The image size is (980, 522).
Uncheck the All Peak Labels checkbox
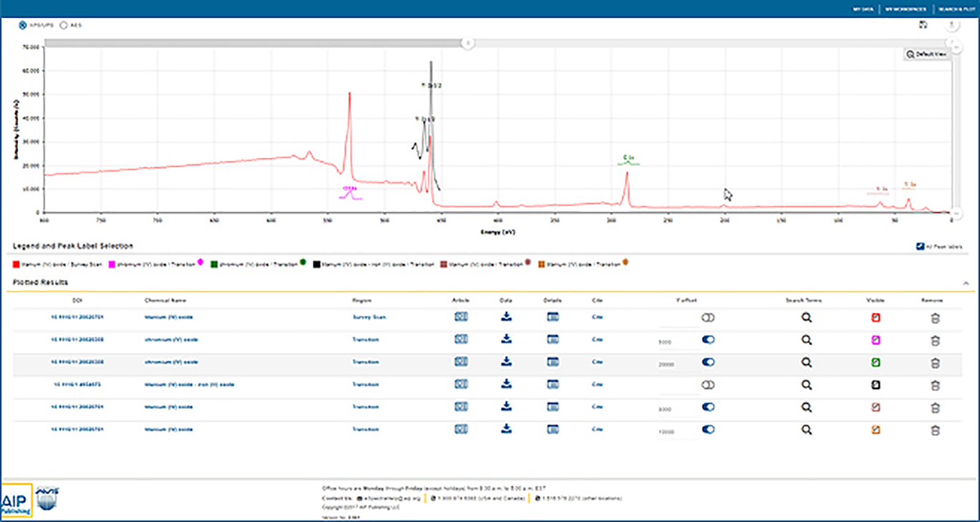[921, 247]
